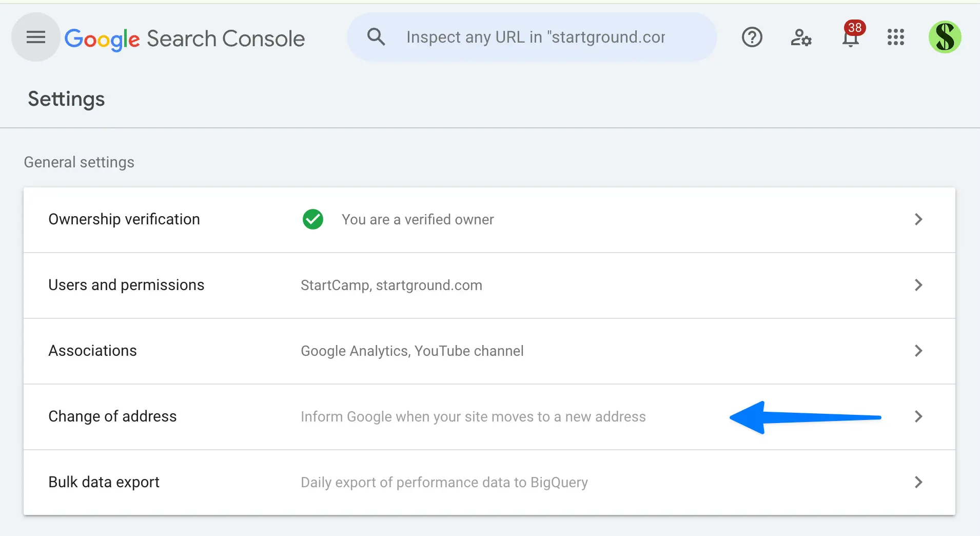
Task: Click "Google Analytics, YouTube channel" text
Action: (x=412, y=351)
